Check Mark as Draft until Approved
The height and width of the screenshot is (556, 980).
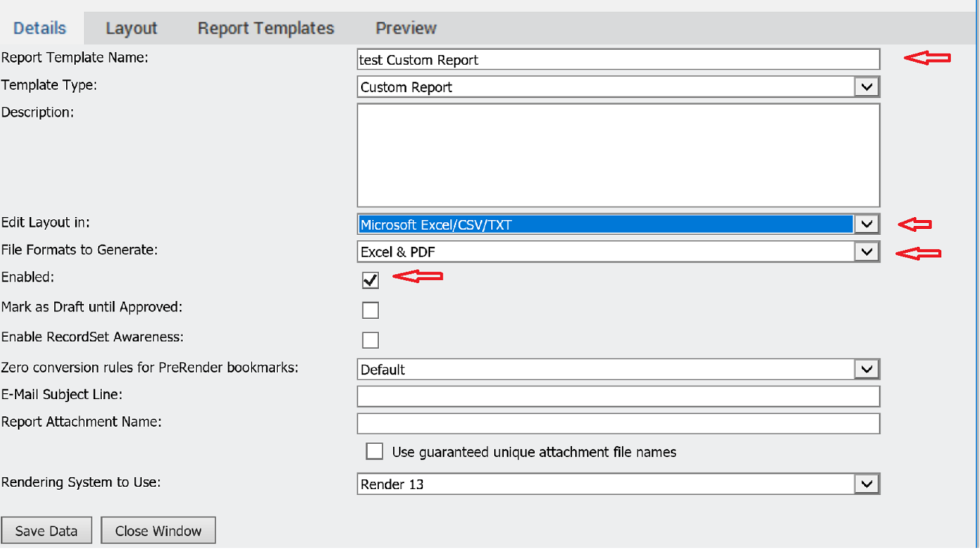[370, 310]
